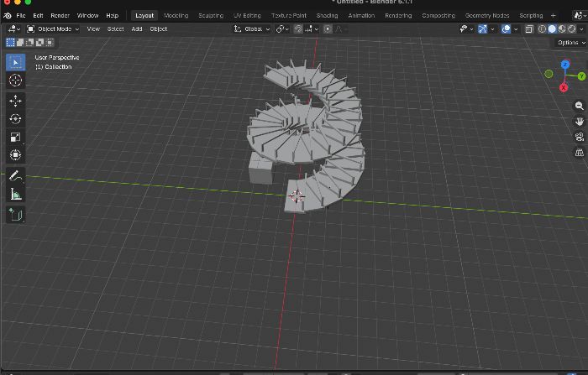Toggle X-ray mode
This screenshot has width=588, height=375.
528,29
